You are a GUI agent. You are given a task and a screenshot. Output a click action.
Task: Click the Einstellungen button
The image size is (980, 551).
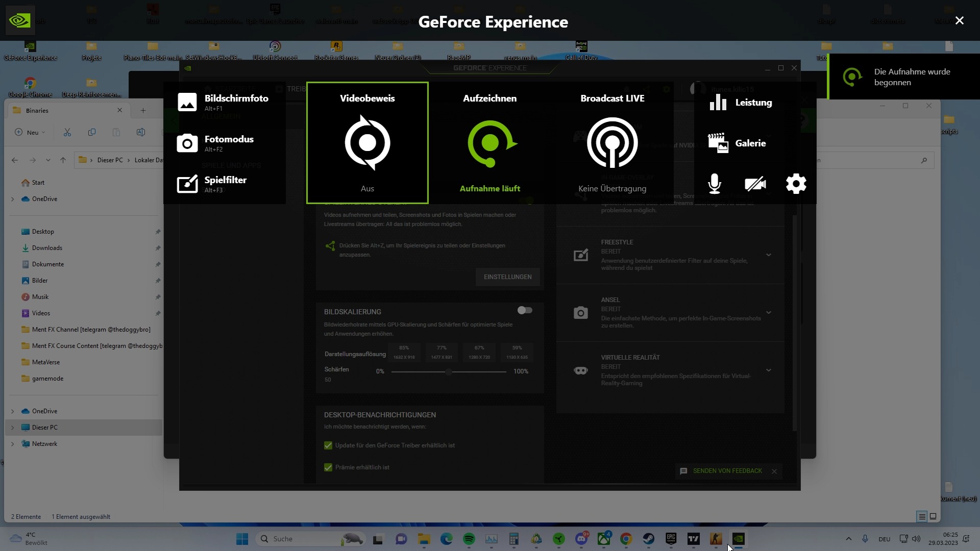point(507,277)
